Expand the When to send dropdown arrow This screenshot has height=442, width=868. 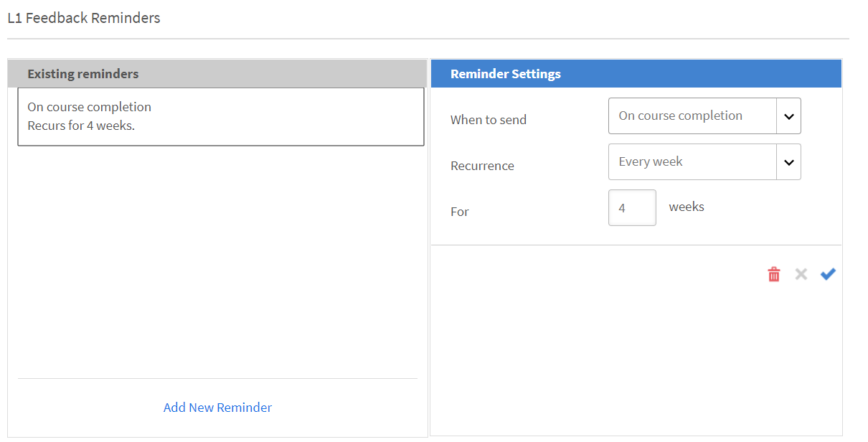point(788,116)
